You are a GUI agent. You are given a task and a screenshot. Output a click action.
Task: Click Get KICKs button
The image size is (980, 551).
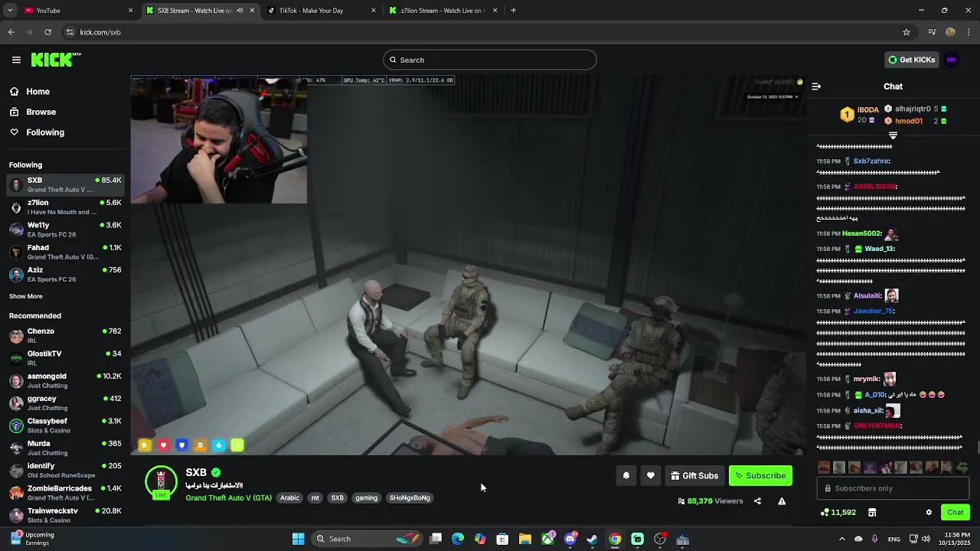(x=911, y=60)
